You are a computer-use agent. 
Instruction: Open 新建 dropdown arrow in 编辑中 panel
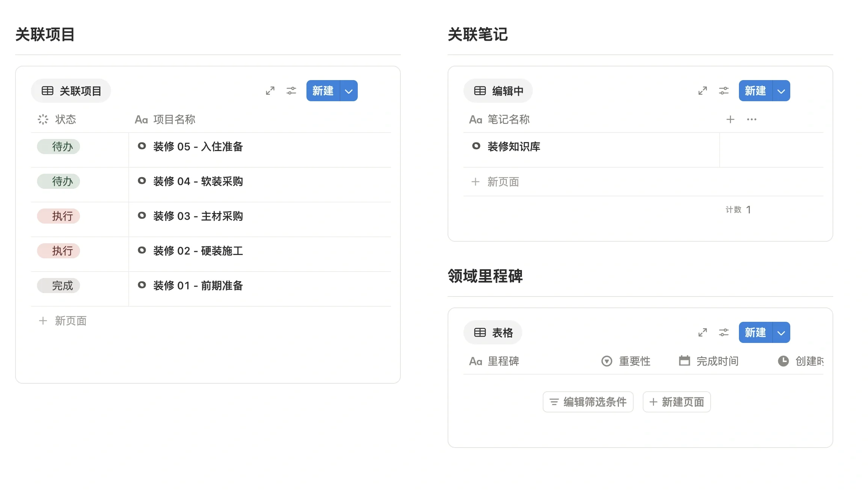(x=782, y=91)
